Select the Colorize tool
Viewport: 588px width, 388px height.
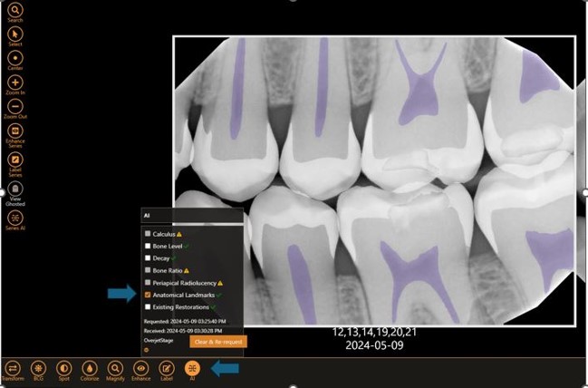pos(90,368)
